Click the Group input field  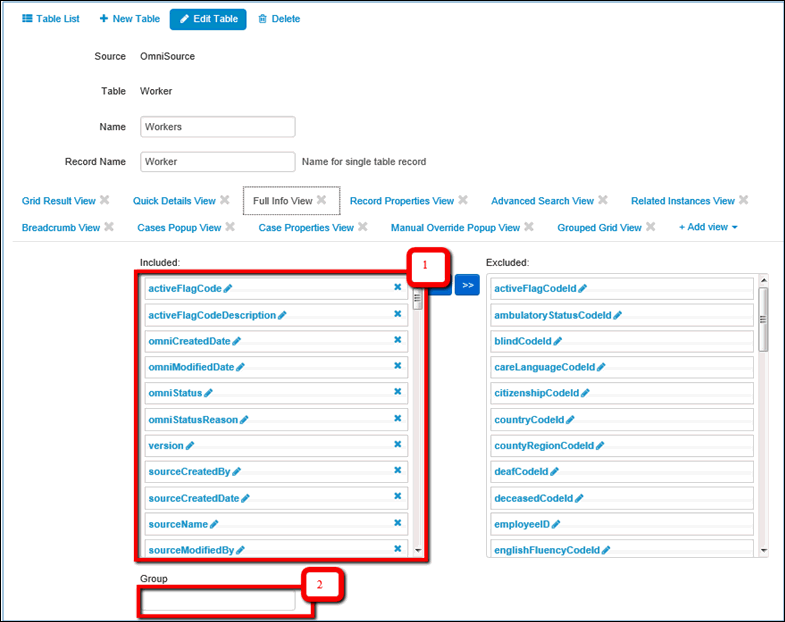click(x=218, y=601)
